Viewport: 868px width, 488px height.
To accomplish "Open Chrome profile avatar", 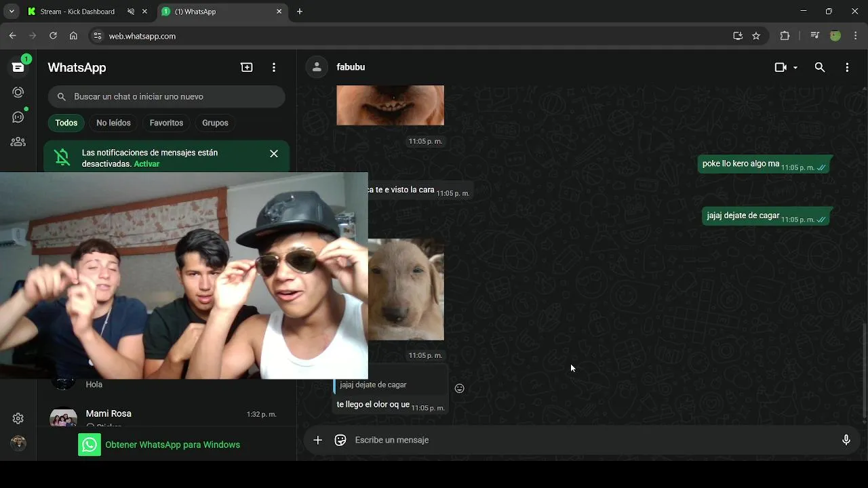I will (835, 36).
